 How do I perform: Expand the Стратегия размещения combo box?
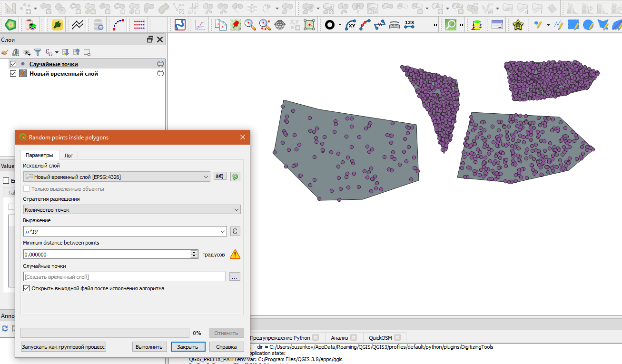point(237,210)
